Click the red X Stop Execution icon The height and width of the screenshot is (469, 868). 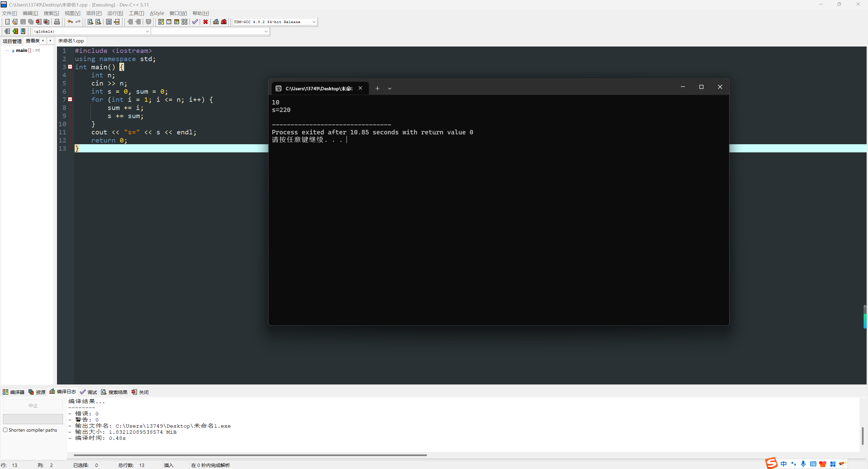tap(205, 22)
